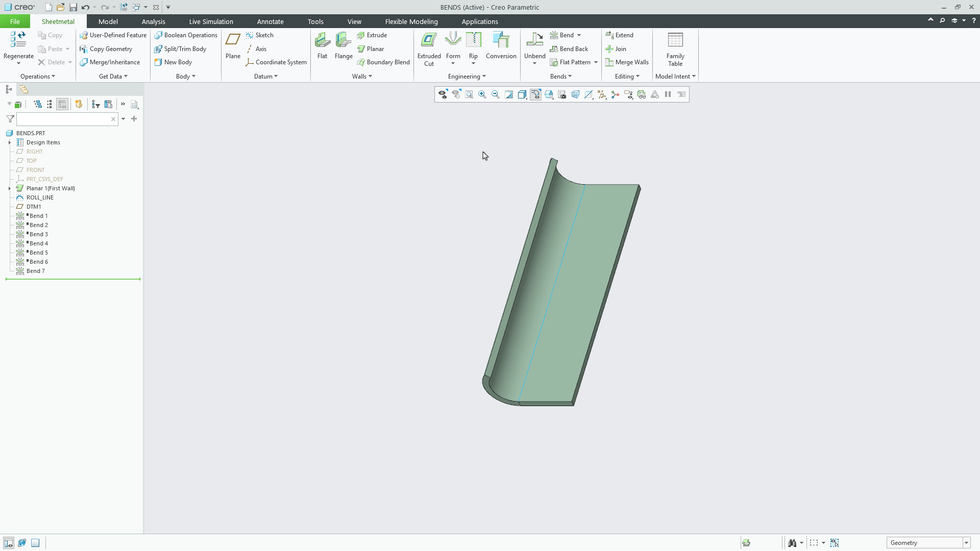Screen dimensions: 980x551
Task: Select the Plane datum tool
Action: point(233,45)
